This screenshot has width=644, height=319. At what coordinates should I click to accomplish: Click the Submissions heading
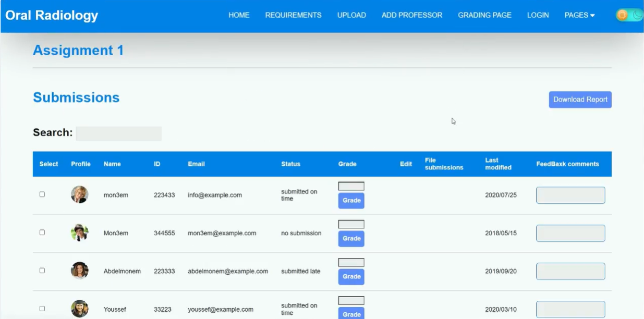point(76,97)
